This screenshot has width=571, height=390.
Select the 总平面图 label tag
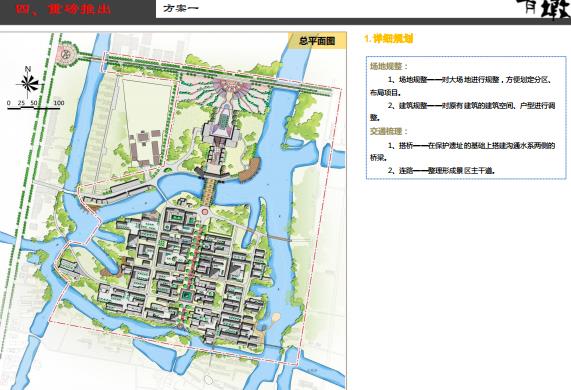pos(317,41)
